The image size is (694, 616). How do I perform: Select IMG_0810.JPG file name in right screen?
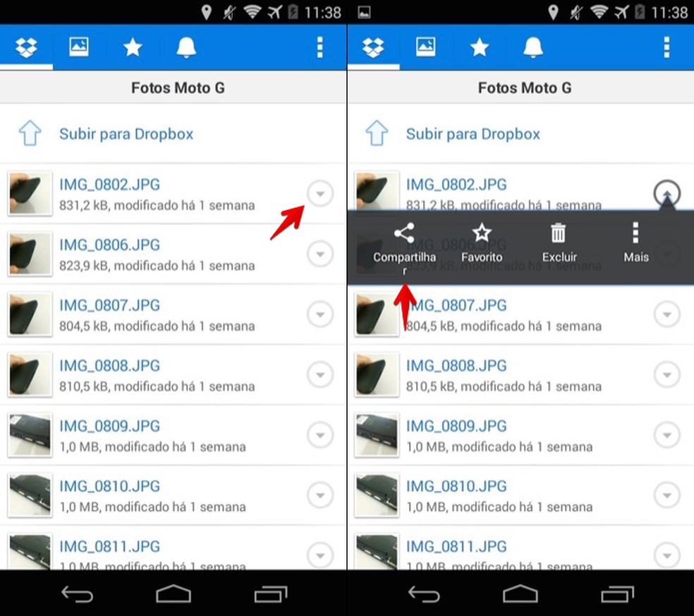click(x=457, y=486)
